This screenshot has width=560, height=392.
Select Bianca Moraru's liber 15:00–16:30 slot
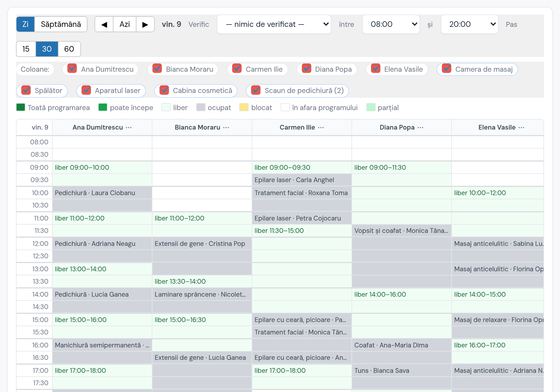202,320
